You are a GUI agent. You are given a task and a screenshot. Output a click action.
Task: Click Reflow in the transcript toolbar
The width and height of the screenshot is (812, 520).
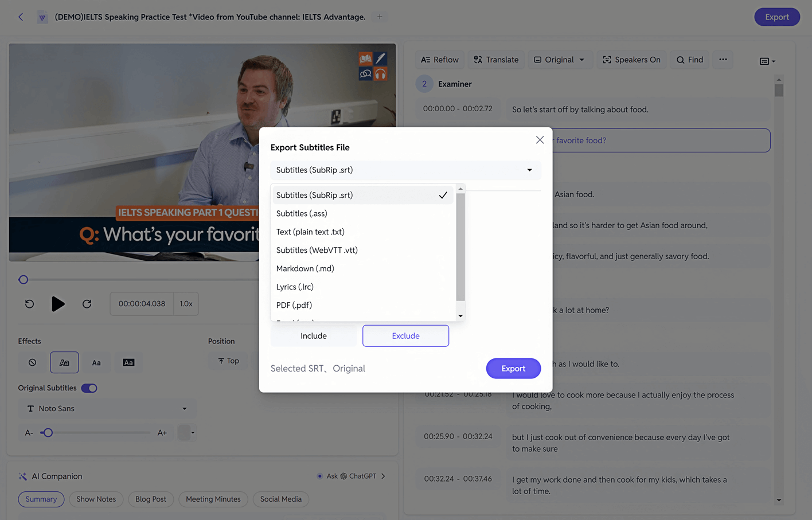pyautogui.click(x=439, y=60)
